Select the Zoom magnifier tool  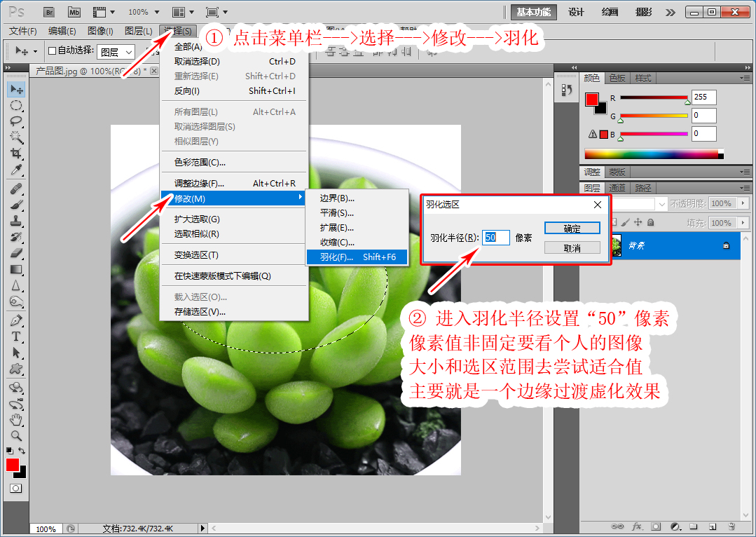click(16, 435)
